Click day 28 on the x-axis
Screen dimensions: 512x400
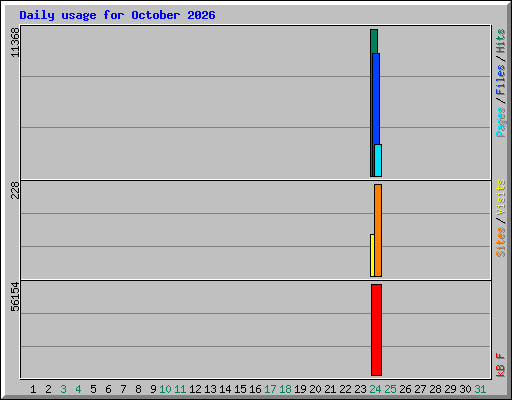point(435,389)
